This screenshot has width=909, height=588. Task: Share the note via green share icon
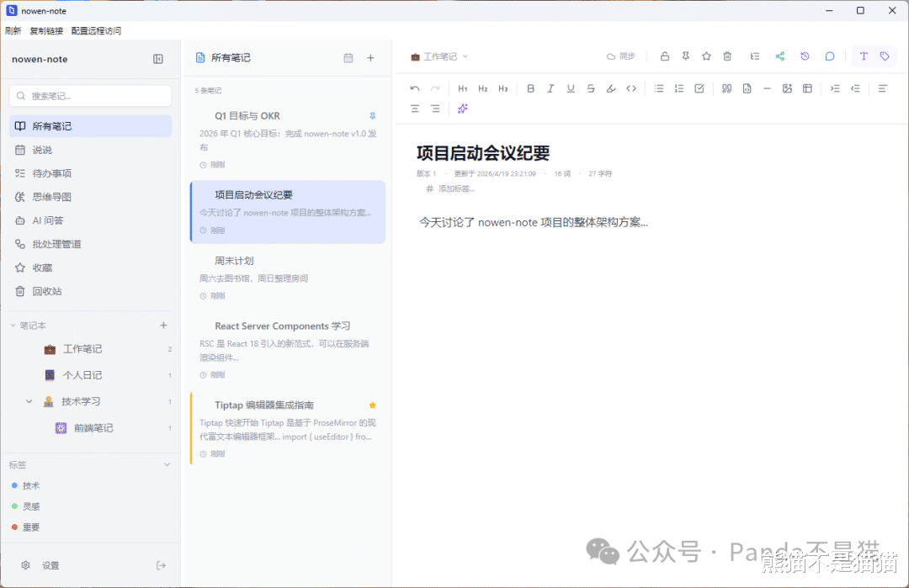coord(779,56)
